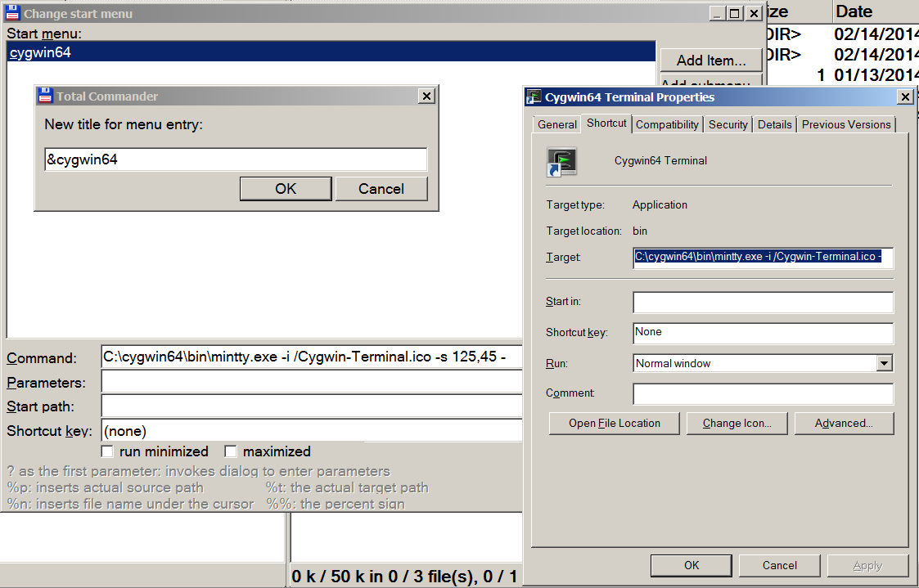The height and width of the screenshot is (588, 919).
Task: Click the Apply button in Properties
Action: [x=867, y=565]
